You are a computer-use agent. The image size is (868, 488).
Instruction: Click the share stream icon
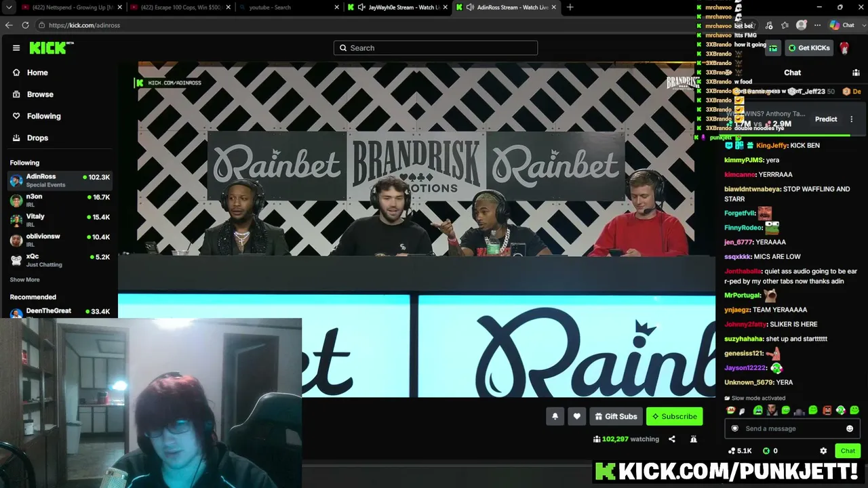click(672, 439)
